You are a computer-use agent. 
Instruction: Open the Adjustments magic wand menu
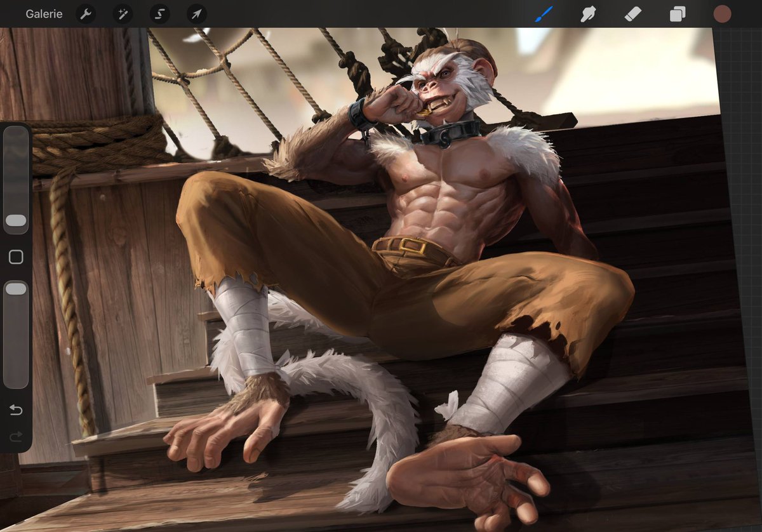point(123,14)
